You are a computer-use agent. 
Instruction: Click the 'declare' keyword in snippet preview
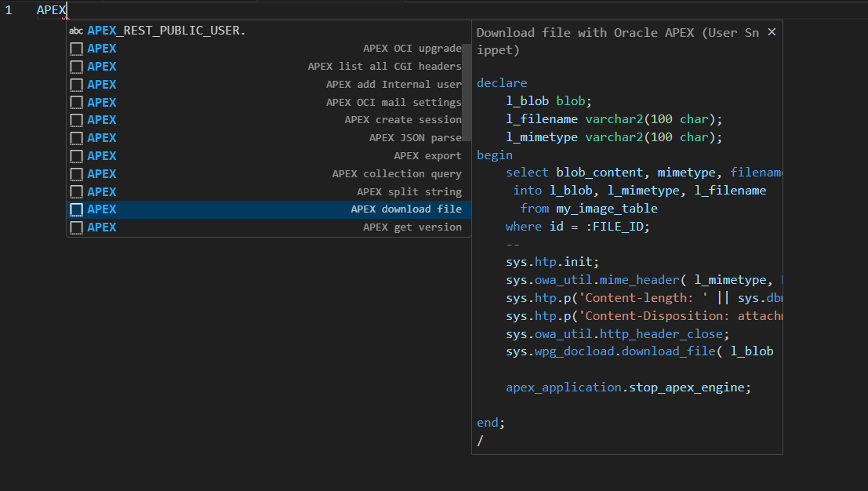coord(502,83)
